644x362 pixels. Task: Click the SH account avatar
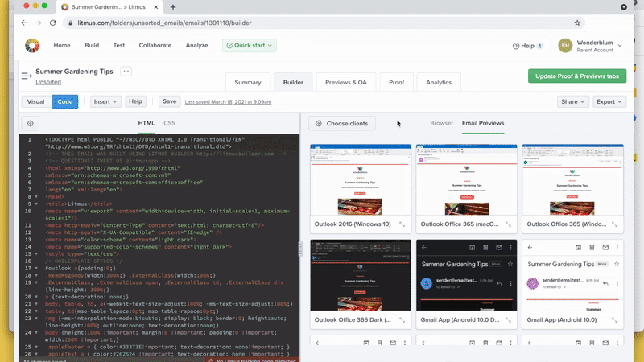click(565, 46)
